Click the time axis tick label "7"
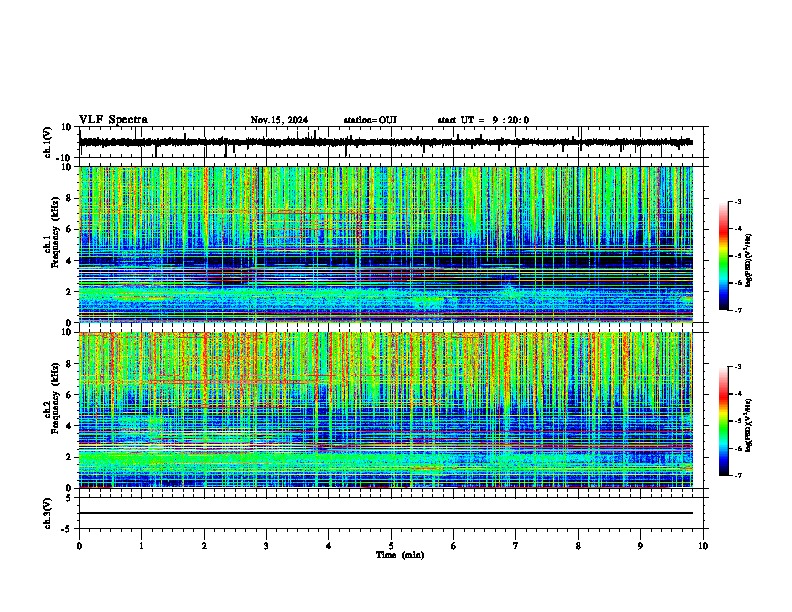The image size is (792, 612). [x=516, y=546]
